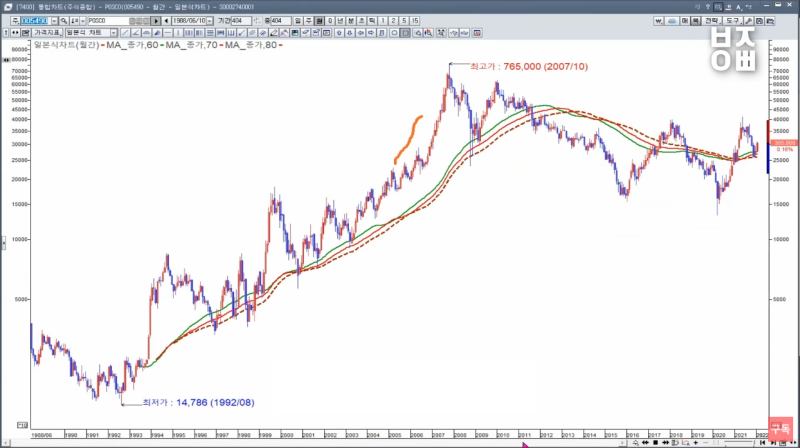
Task: Click the wrench settings icon
Action: [749, 21]
